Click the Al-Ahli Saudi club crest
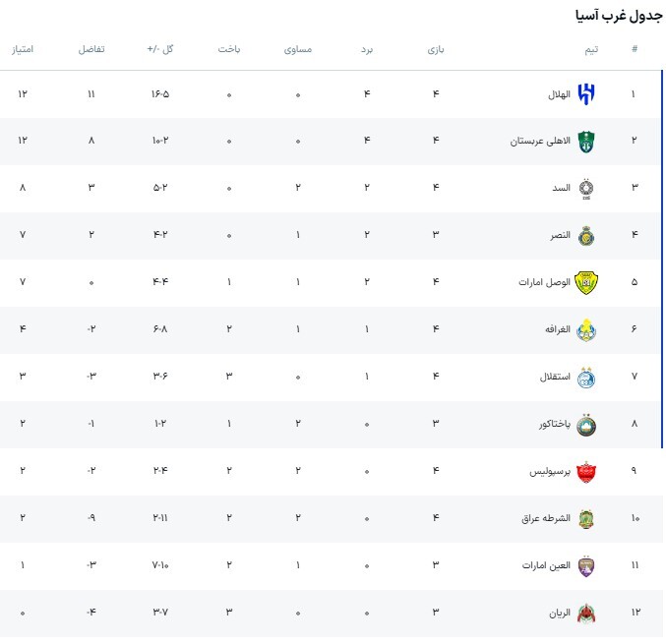Viewport: 666px width, 644px height. (x=586, y=142)
